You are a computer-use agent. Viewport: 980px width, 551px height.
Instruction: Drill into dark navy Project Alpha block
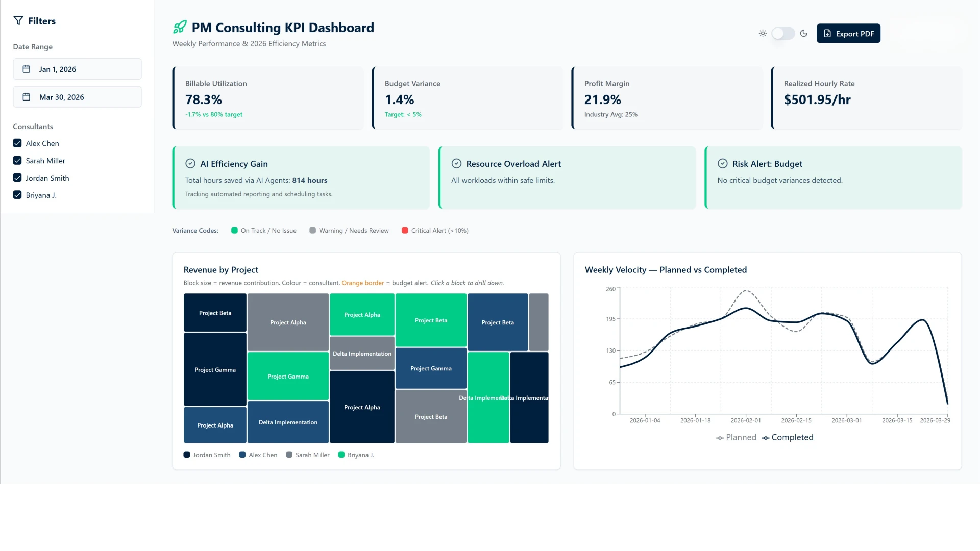(x=362, y=407)
